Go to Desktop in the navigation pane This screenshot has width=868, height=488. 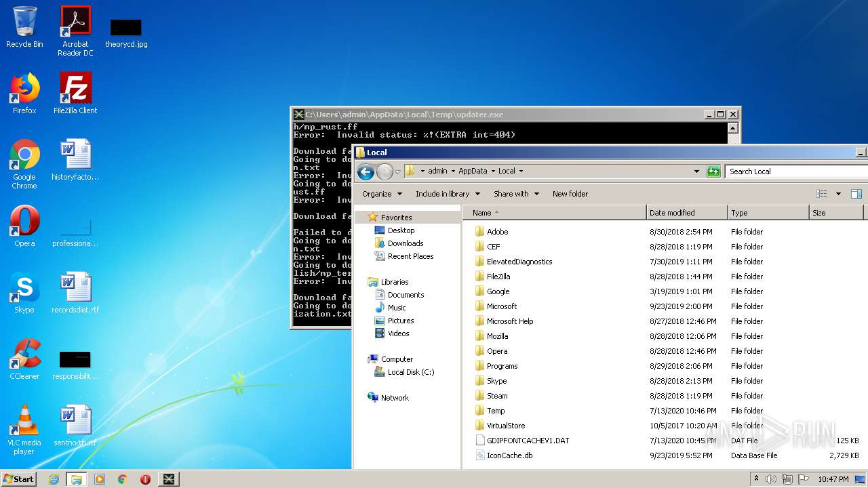click(x=401, y=230)
